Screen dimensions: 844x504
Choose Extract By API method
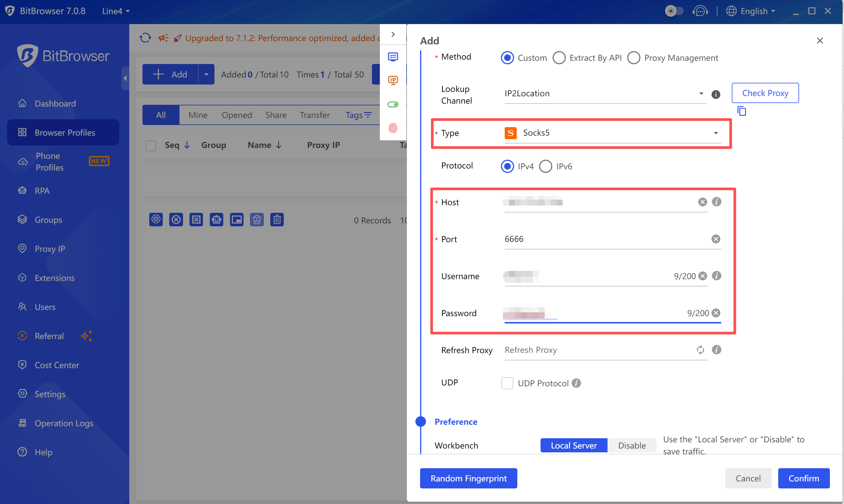click(559, 58)
